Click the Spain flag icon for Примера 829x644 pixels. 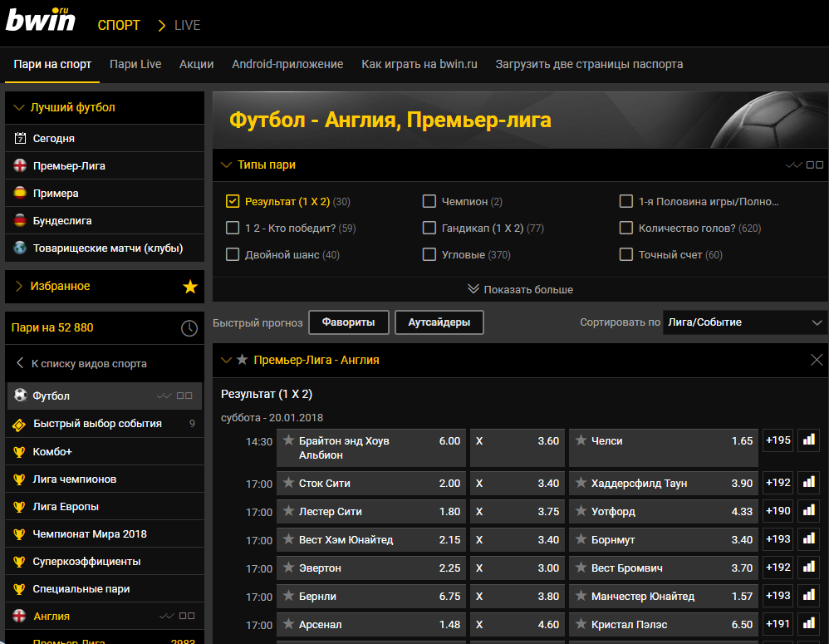[20, 193]
